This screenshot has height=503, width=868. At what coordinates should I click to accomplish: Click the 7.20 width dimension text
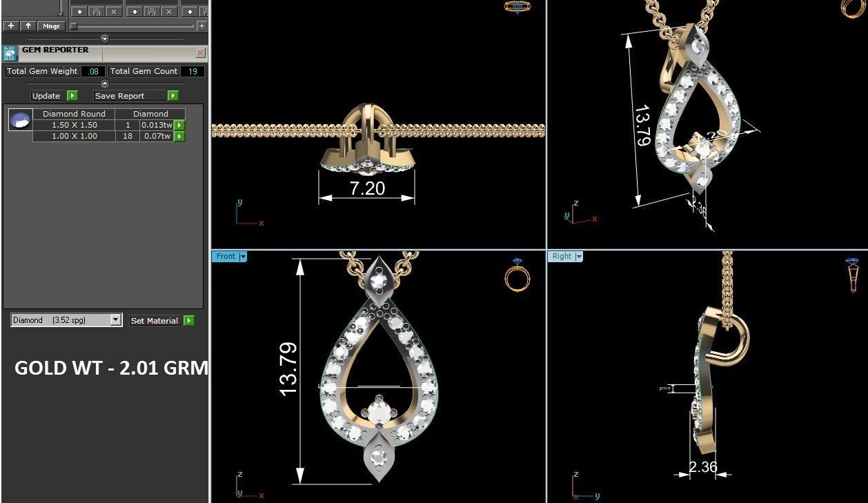coord(367,188)
